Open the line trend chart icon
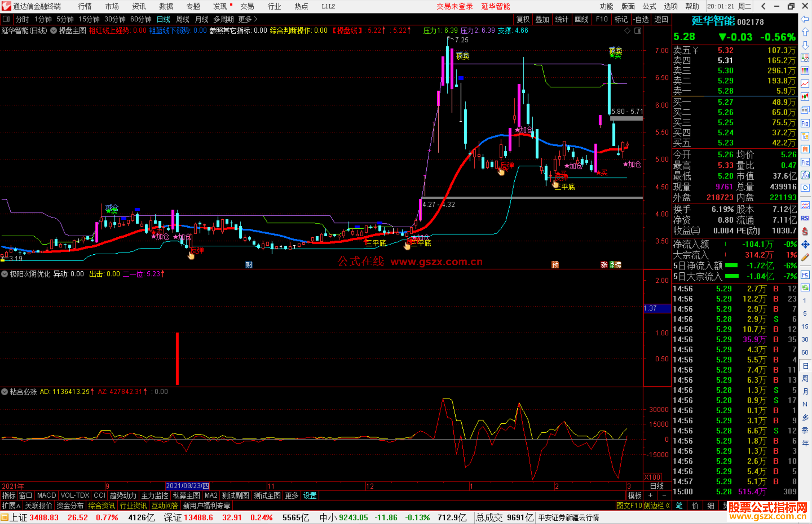812x524 pixels. [x=805, y=84]
